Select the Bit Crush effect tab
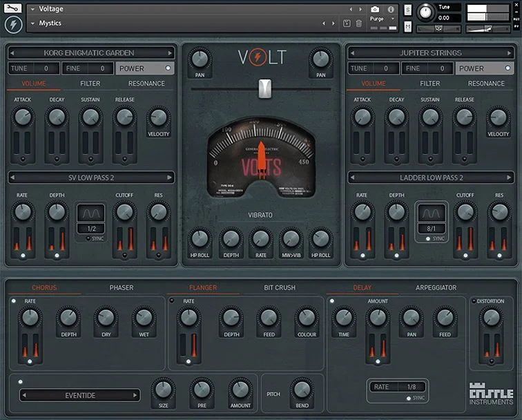Screen dimensions: 522x420 280,287
